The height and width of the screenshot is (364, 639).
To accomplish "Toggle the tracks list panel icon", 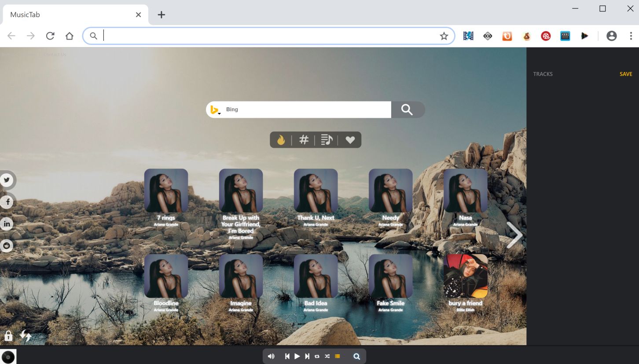I will tap(338, 357).
